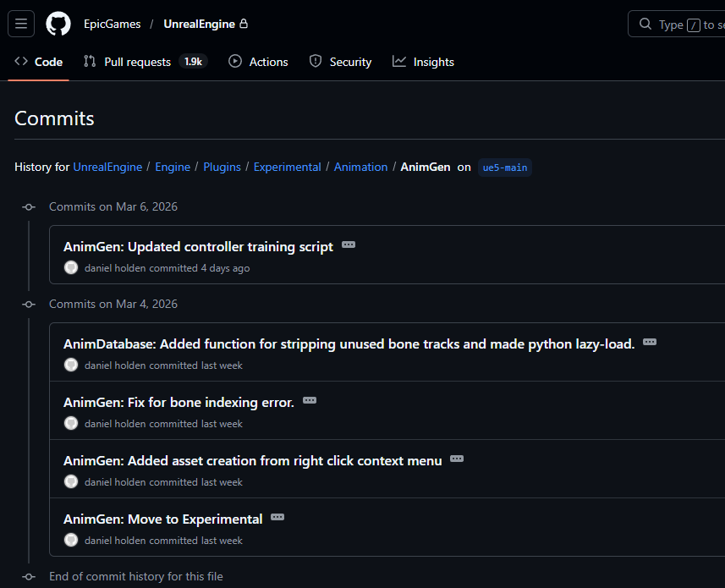
Task: Click the commit marker icon at end of history
Action: point(29,577)
